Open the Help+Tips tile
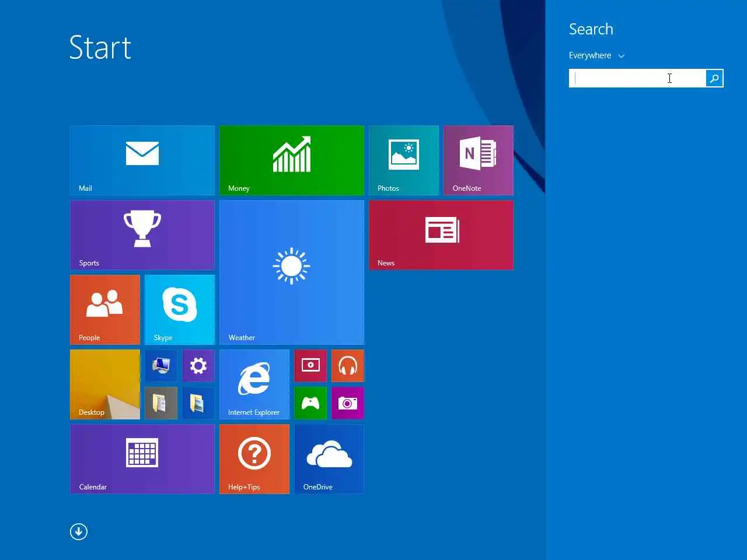This screenshot has height=560, width=747. click(x=254, y=459)
